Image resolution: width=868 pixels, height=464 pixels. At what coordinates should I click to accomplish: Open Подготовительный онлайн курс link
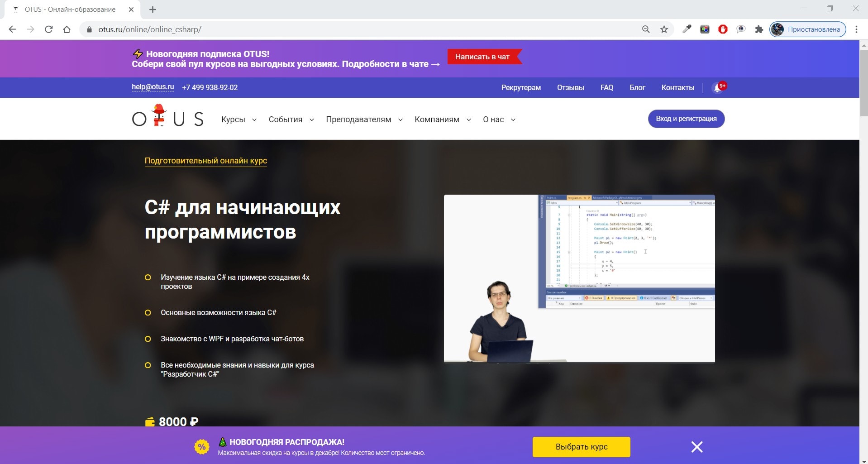pyautogui.click(x=205, y=161)
